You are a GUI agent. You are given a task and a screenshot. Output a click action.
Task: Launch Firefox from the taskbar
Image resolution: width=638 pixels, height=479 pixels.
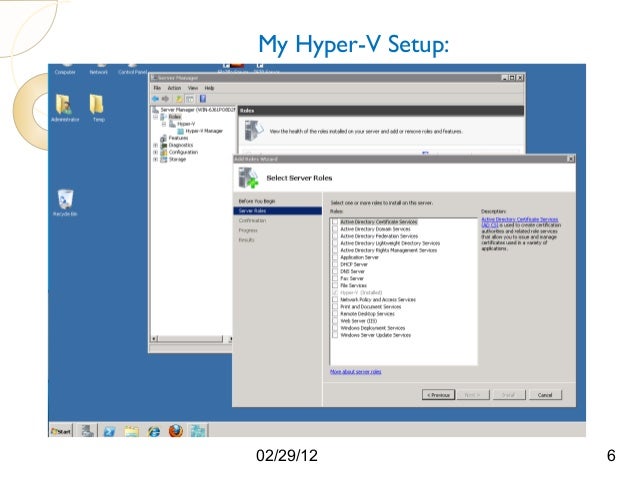point(175,431)
